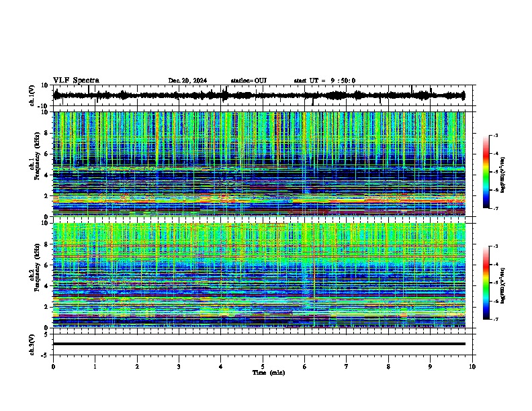Image resolution: width=532 pixels, height=411 pixels.
Task: Click the 'VLF Spectra' plot title
Action: click(76, 81)
